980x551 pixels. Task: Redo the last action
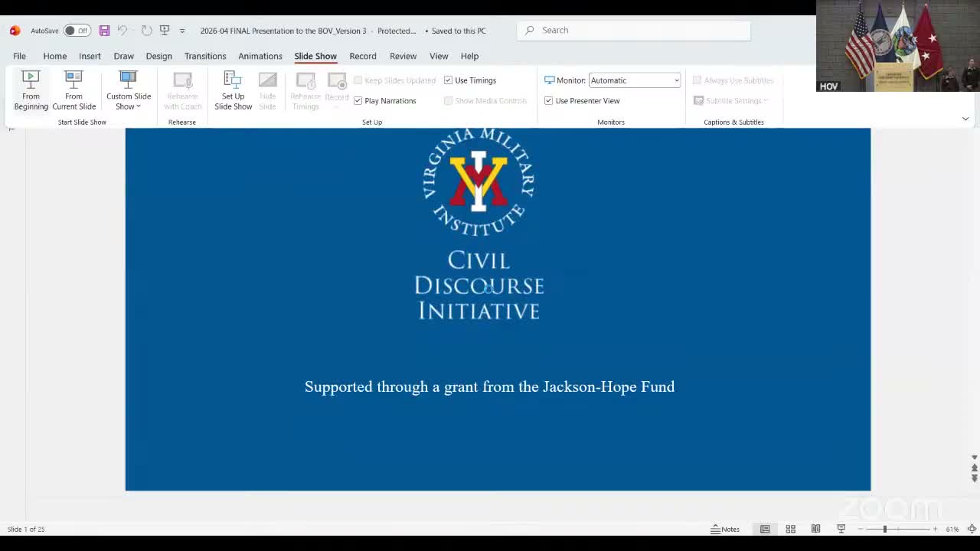(x=146, y=31)
